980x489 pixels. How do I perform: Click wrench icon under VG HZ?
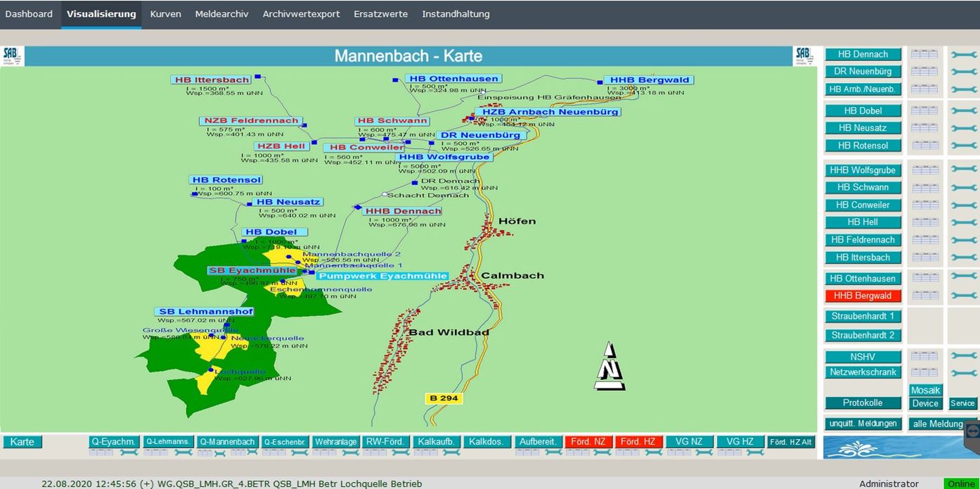coord(754,453)
